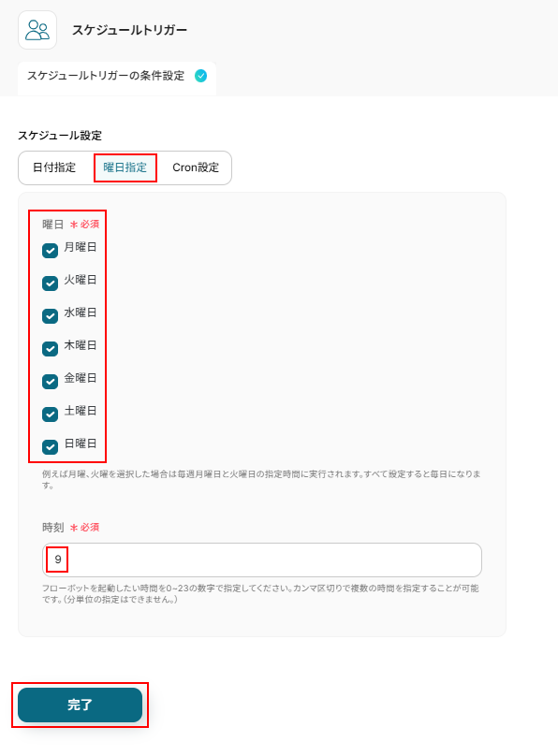Click the スケジュール設定 label
This screenshot has height=756, width=558.
(60, 136)
